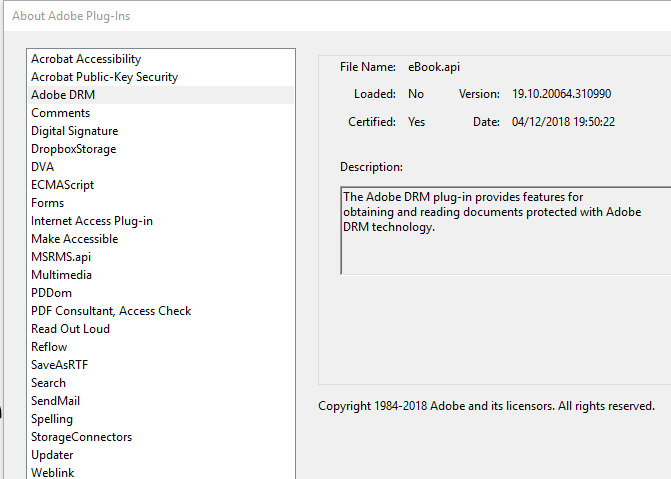The image size is (671, 479).
Task: Choose the Forms plug-in
Action: click(x=47, y=203)
